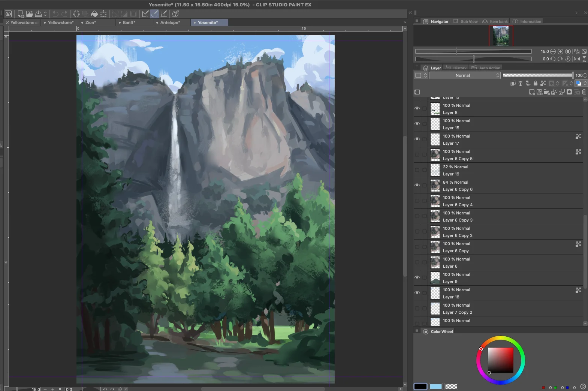Click the Redo arrow icon

[64, 14]
